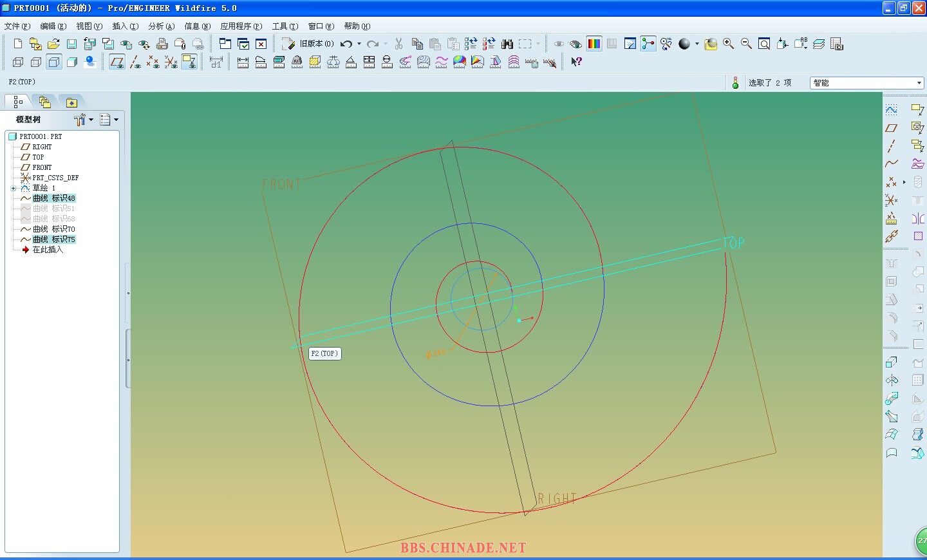Viewport: 927px width, 560px height.
Task: Click the mirror tool icon
Action: coord(918,218)
